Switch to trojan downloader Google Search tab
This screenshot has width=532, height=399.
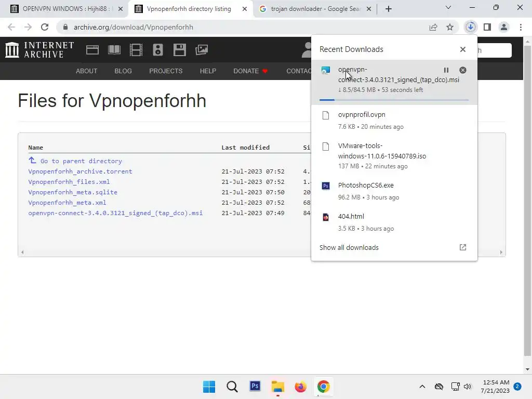(316, 9)
